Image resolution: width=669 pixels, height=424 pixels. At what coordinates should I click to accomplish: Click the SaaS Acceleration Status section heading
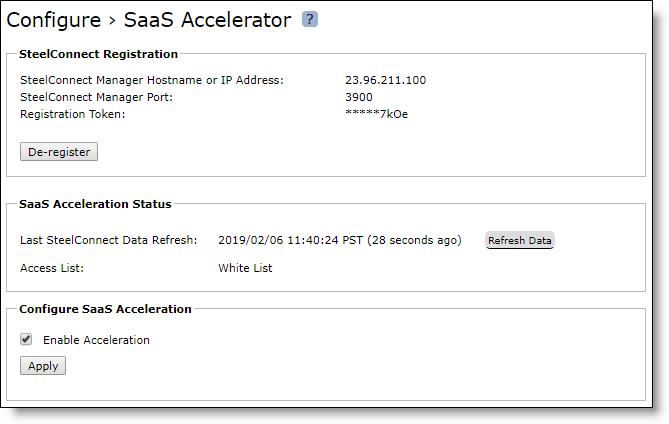pyautogui.click(x=95, y=204)
